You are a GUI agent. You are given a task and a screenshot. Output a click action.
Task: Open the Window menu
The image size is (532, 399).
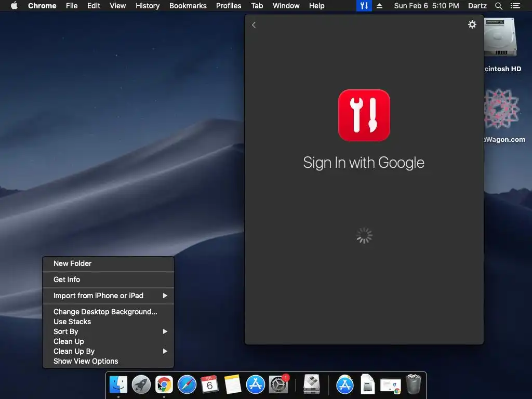286,6
